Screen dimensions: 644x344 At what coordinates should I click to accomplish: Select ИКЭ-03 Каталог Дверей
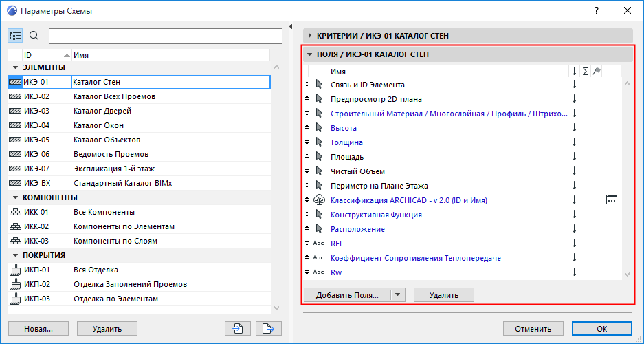click(139, 111)
